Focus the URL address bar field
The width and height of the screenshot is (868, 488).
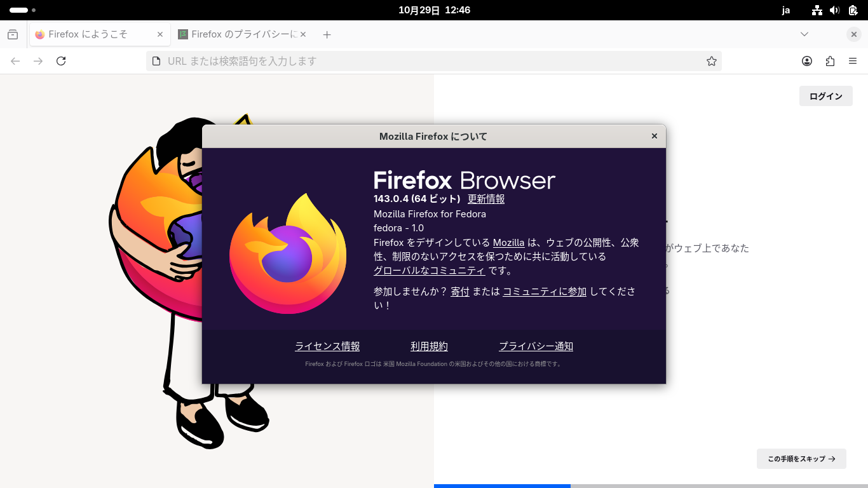click(434, 61)
